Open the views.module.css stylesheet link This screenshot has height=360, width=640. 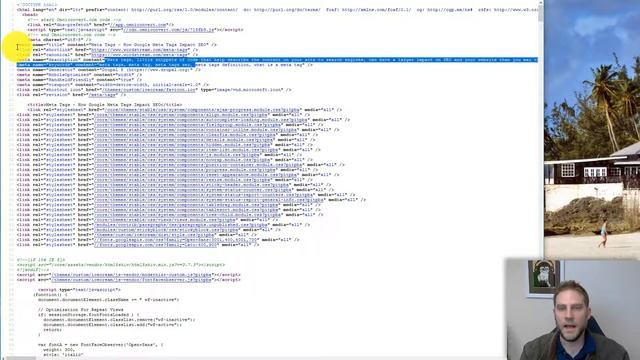click(x=165, y=220)
